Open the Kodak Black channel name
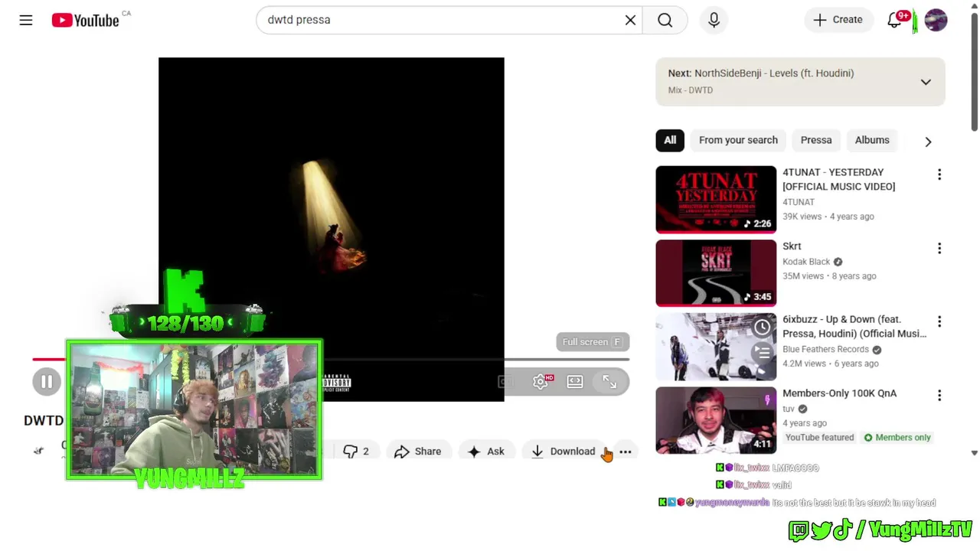The height and width of the screenshot is (551, 980). click(x=806, y=262)
